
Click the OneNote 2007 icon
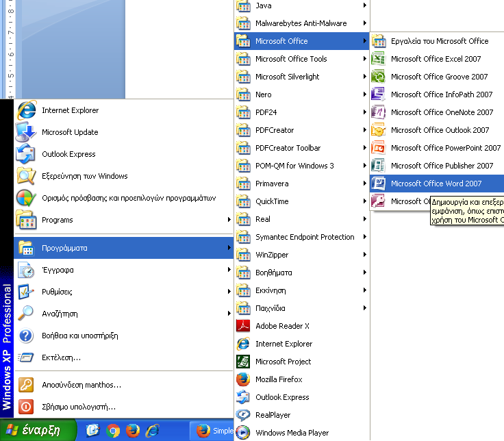click(378, 112)
